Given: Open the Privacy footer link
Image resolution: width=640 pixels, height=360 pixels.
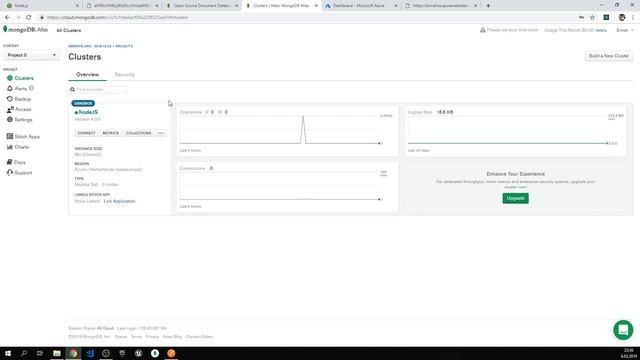Looking at the screenshot, I should 152,337.
